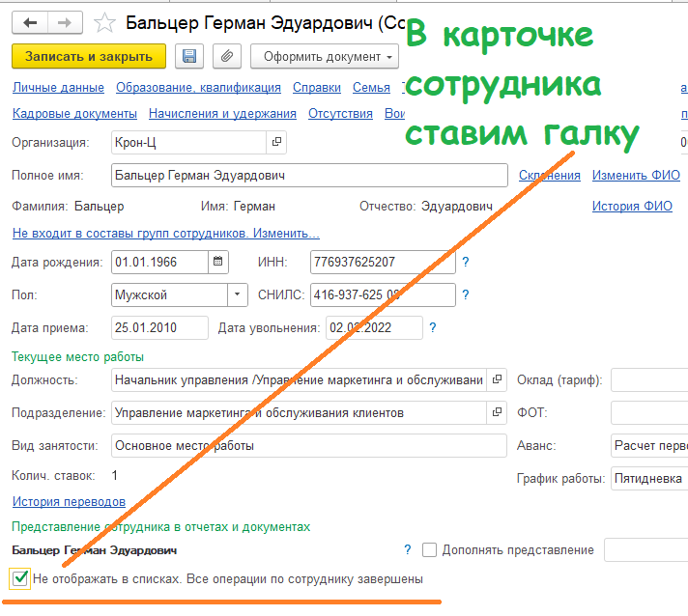Click the field next to Дополнять представление

coord(645,549)
